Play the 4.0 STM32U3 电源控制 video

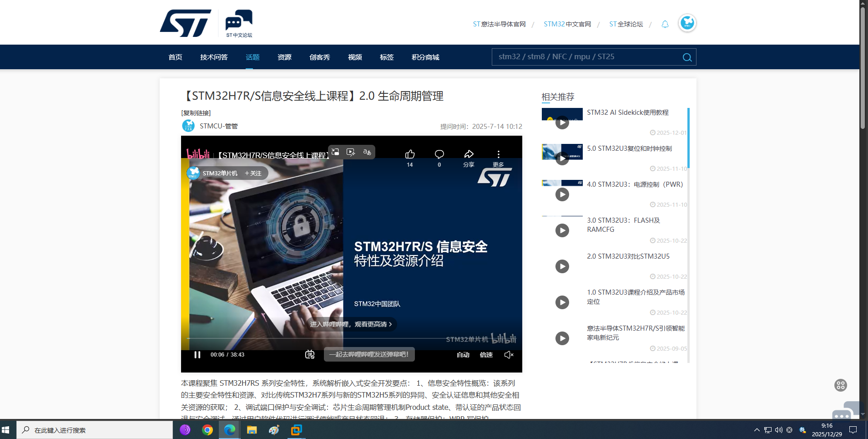point(562,194)
